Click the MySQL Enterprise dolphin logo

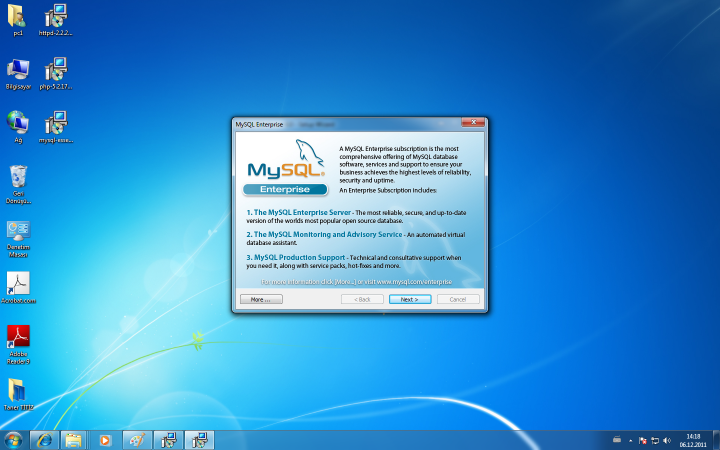pyautogui.click(x=286, y=167)
